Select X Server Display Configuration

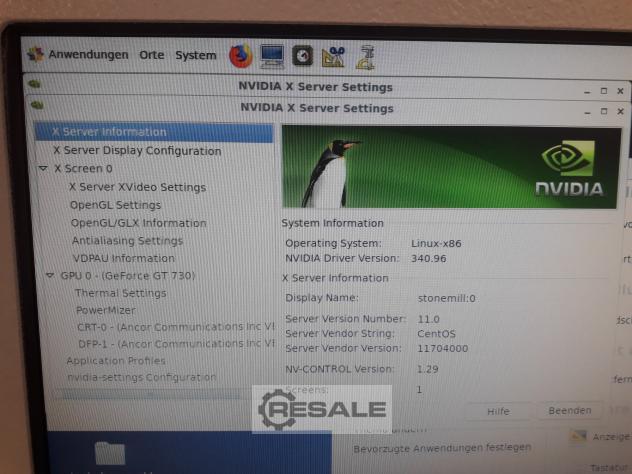(x=137, y=150)
